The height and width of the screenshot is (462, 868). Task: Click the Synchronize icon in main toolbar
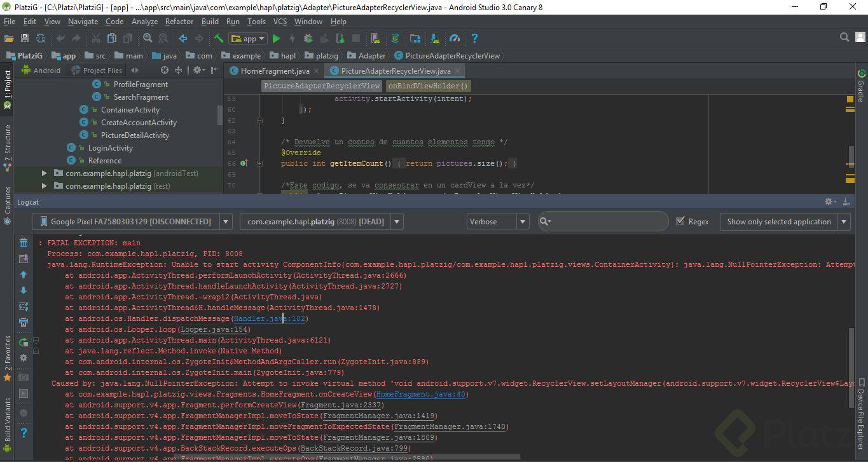coord(41,39)
